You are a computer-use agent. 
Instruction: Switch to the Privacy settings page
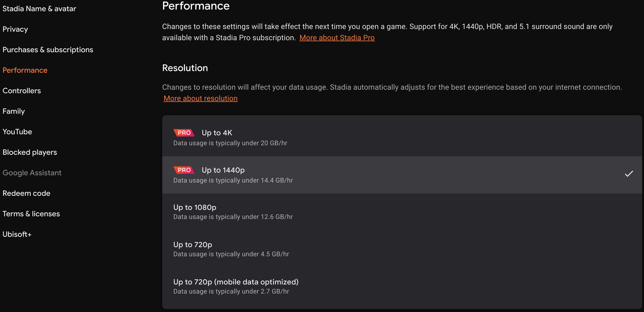[15, 29]
